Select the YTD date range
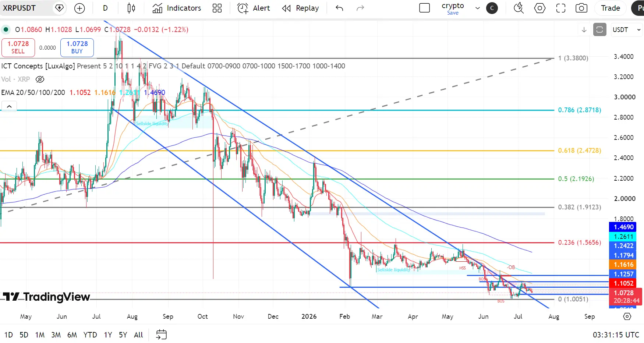Viewport: 644px width, 343px height. pos(90,335)
